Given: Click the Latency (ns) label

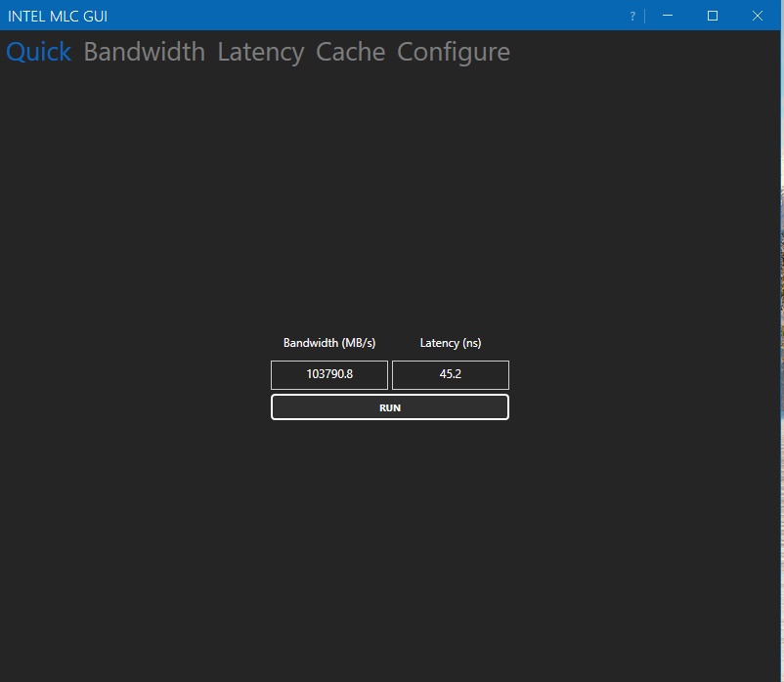Looking at the screenshot, I should pyautogui.click(x=451, y=343).
